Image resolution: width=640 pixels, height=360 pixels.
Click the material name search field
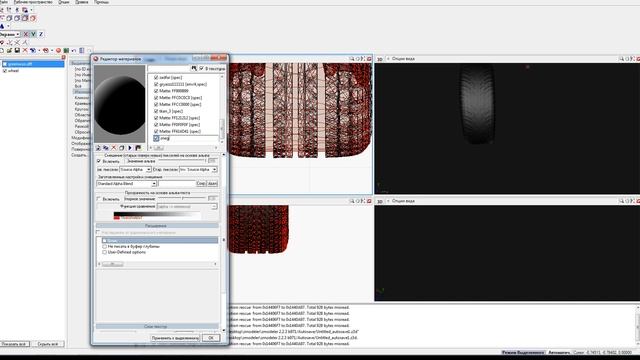tap(169, 69)
